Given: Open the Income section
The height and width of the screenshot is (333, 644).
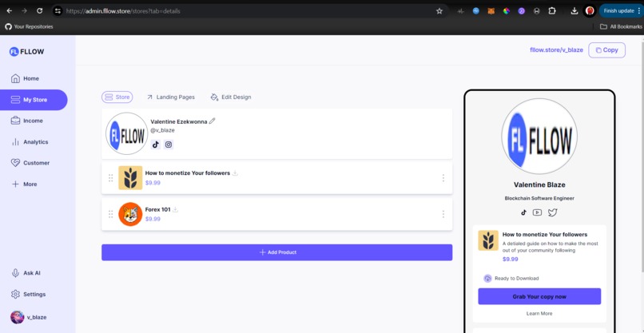Looking at the screenshot, I should [26, 121].
